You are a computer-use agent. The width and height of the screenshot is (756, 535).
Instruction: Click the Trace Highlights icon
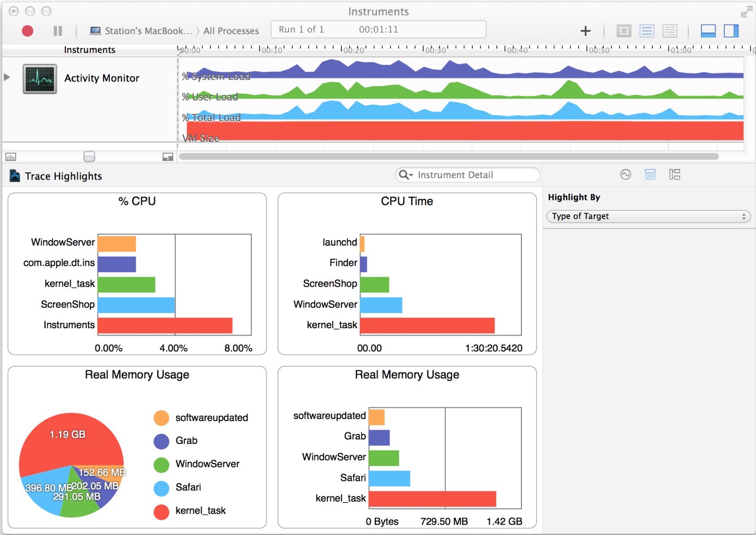[15, 176]
